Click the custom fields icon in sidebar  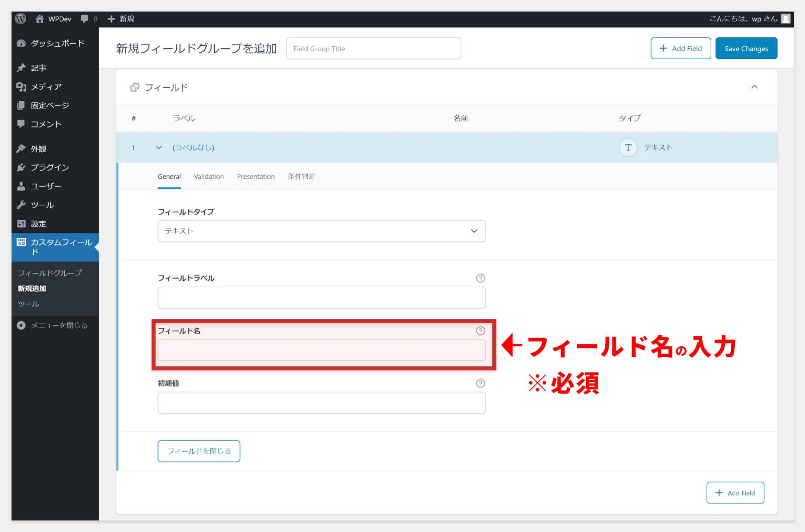coord(21,242)
